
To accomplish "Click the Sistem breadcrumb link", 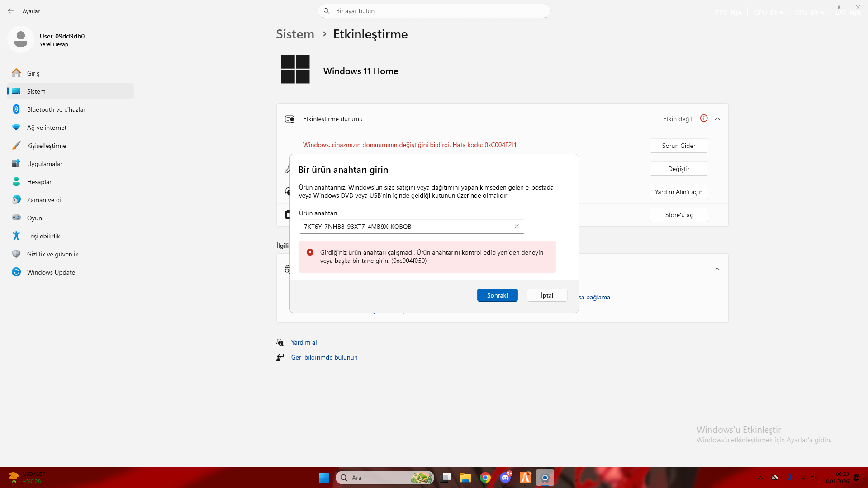I will tap(295, 34).
